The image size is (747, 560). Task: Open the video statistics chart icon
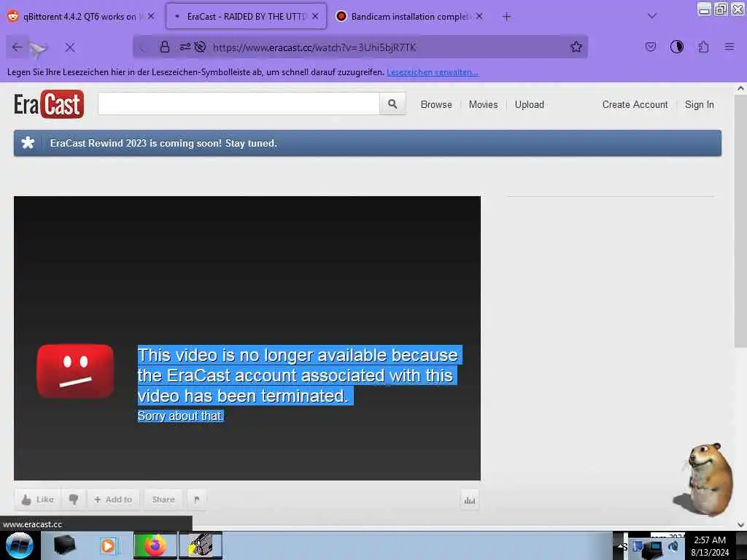[x=469, y=500]
